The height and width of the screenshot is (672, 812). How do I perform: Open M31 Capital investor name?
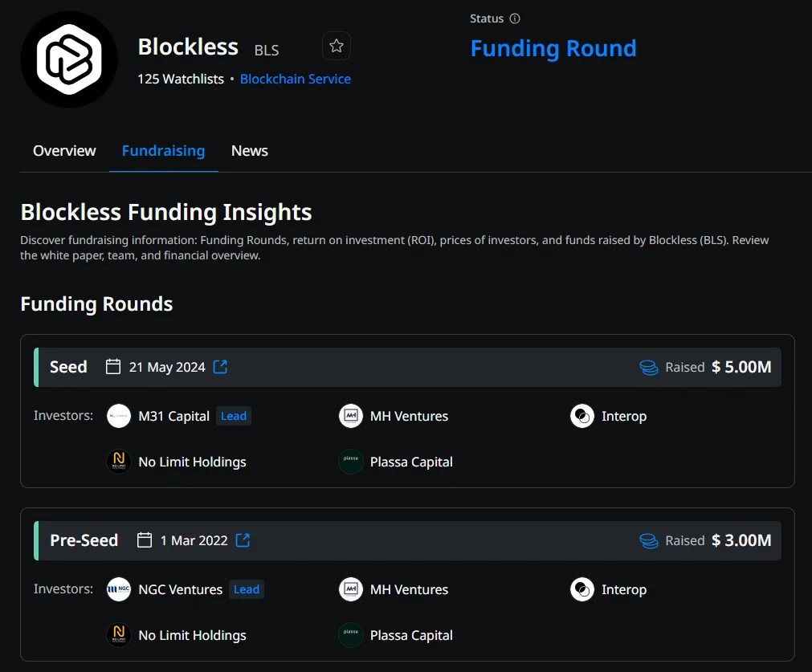tap(174, 416)
